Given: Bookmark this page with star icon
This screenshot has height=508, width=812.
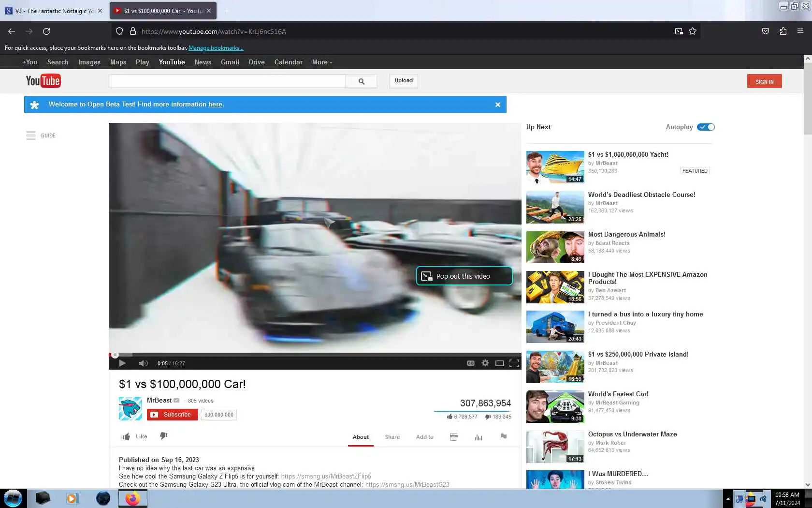Looking at the screenshot, I should (693, 31).
